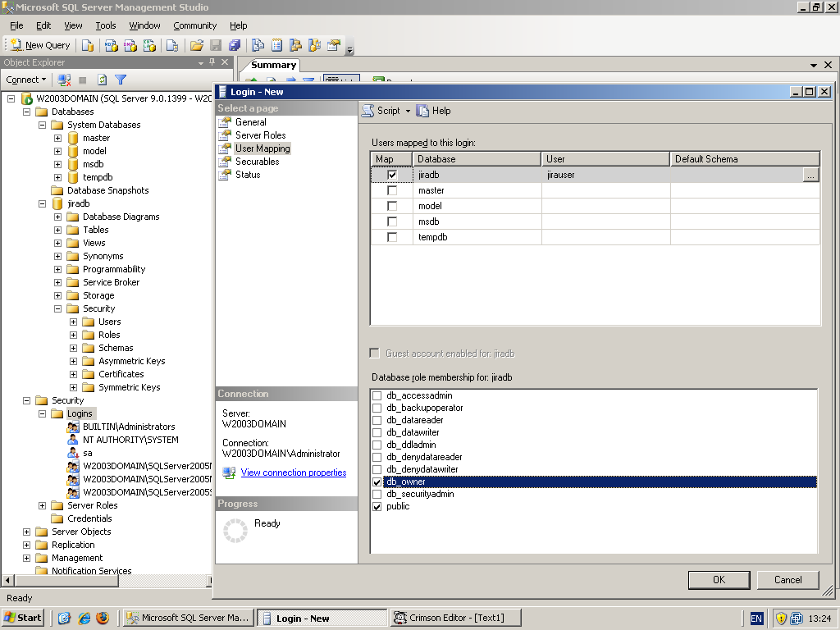Check the Map checkbox for tempdb
840x630 pixels.
(392, 237)
